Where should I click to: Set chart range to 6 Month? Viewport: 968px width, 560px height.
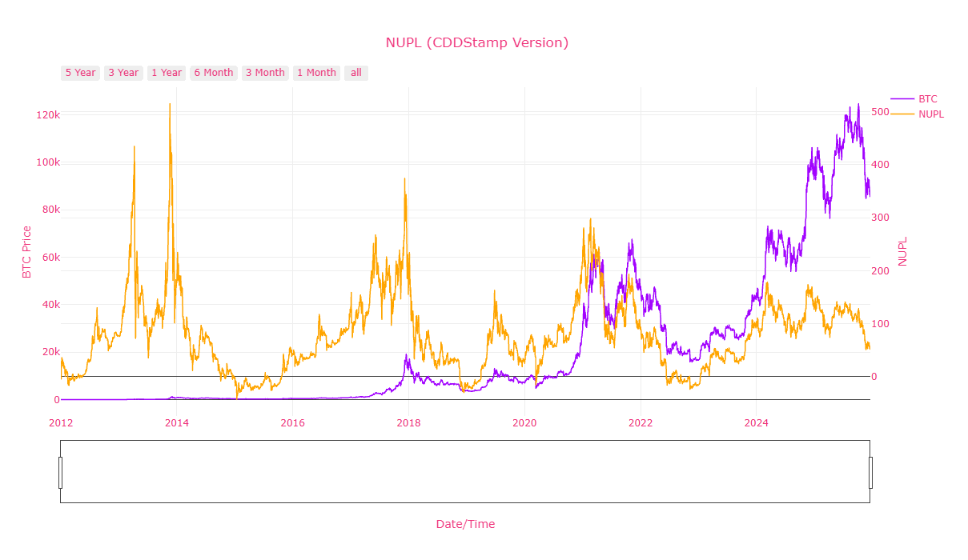214,73
